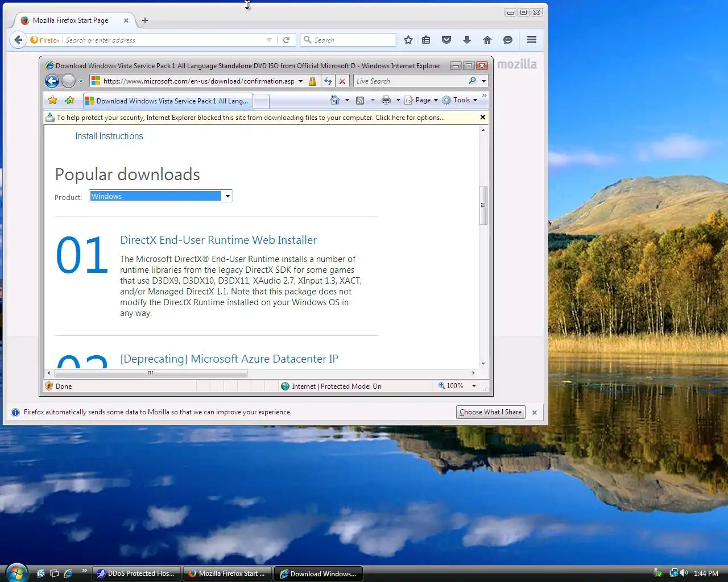Open the Page menu in Internet Explorer
Image resolution: width=728 pixels, height=582 pixels.
coord(421,100)
